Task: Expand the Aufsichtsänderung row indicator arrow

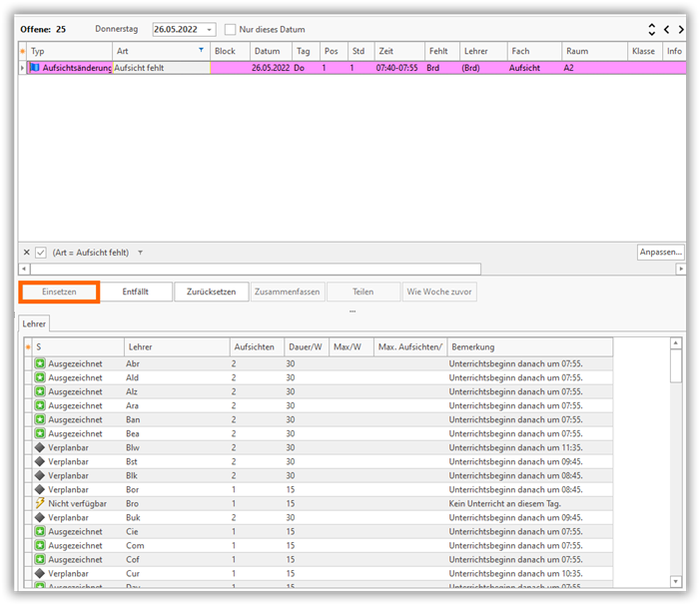Action: coord(23,68)
